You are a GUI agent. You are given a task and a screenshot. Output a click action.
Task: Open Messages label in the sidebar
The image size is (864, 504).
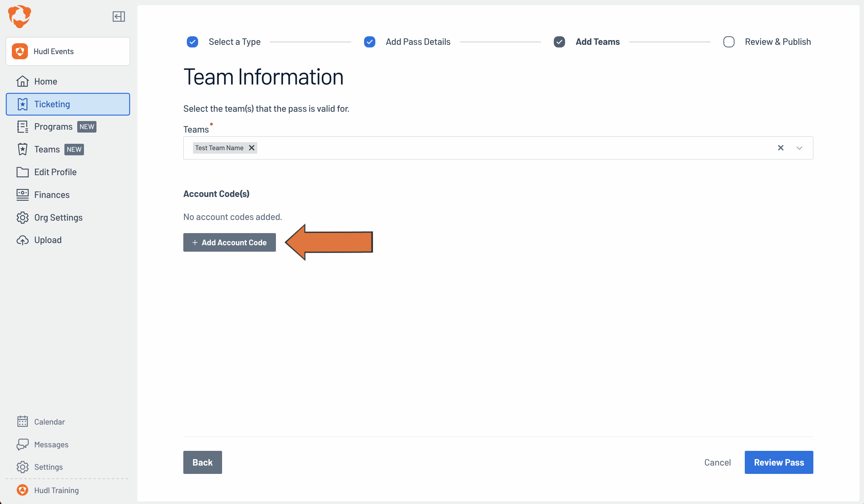[x=51, y=444]
